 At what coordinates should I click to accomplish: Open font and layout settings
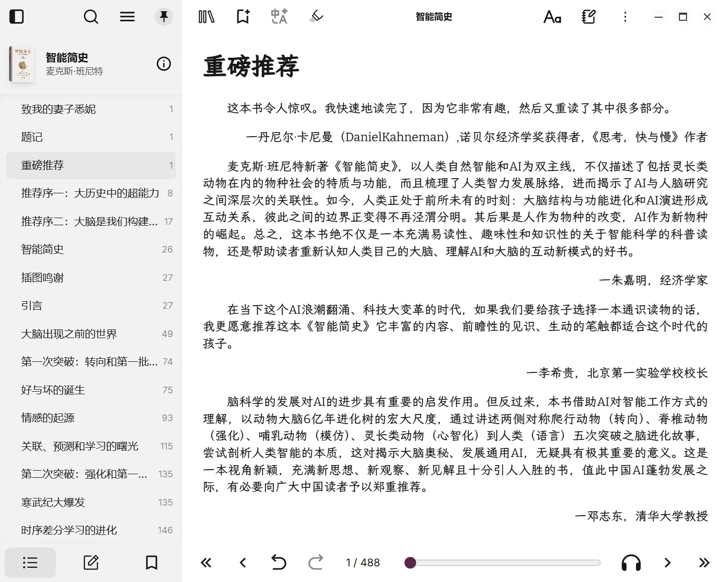pyautogui.click(x=552, y=17)
